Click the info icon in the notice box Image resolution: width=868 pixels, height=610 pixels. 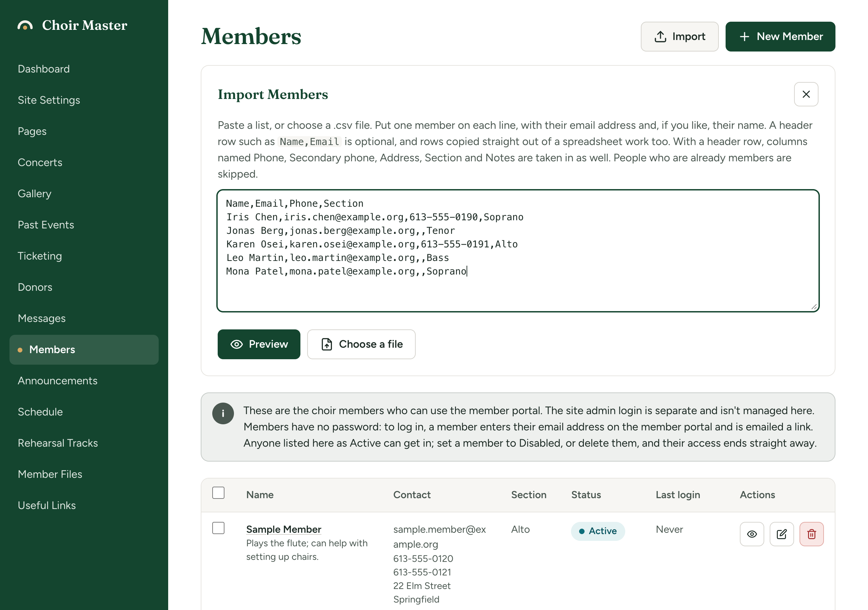point(223,413)
